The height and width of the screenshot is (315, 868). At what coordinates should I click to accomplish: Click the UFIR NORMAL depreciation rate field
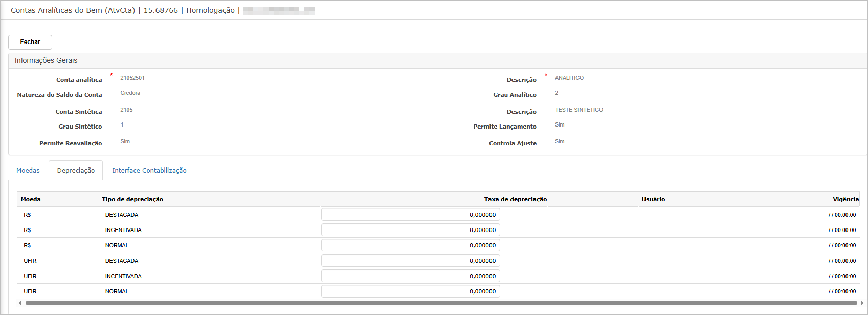(x=411, y=291)
